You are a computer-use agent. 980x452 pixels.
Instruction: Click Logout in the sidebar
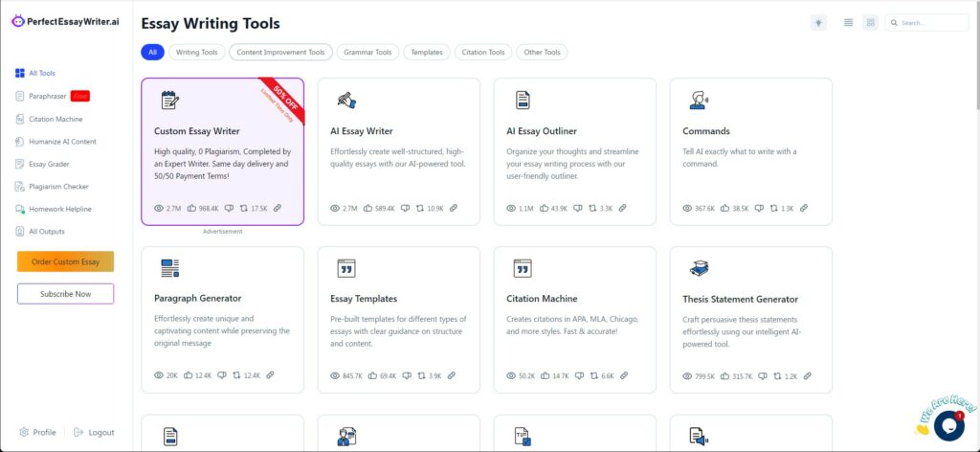click(95, 432)
